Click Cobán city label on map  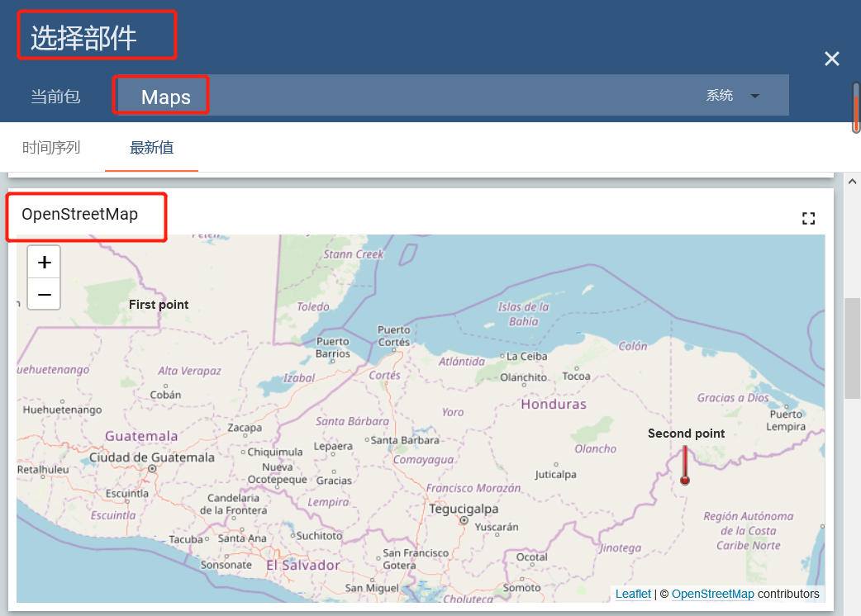165,395
